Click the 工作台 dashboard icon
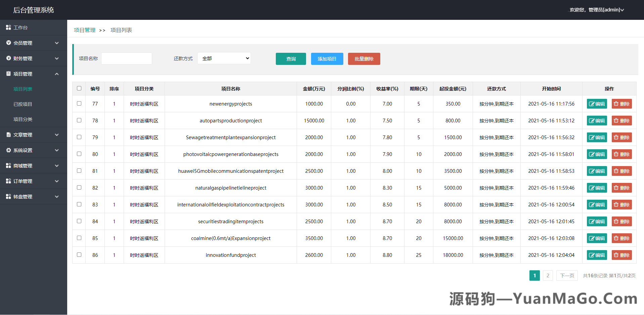This screenshot has width=644, height=315. (8, 27)
